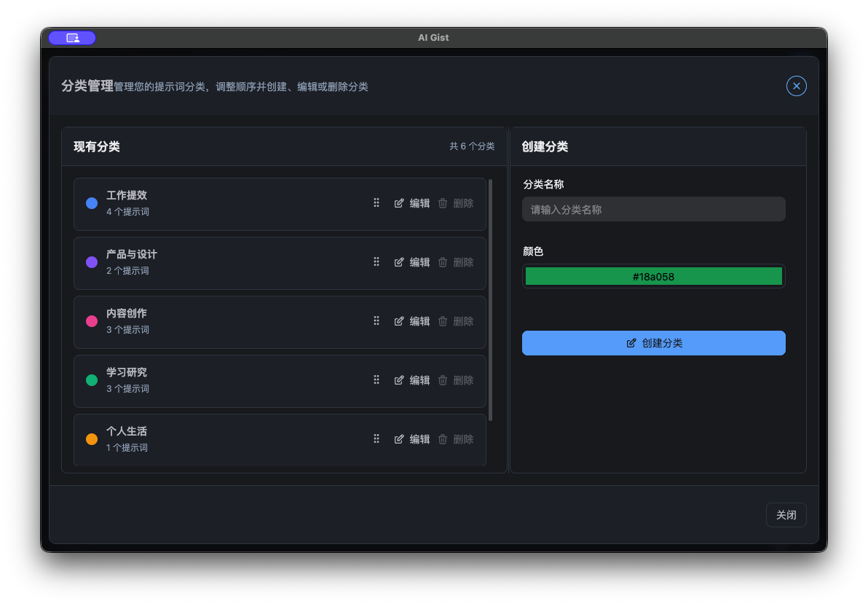Click the purple color dot of 产品与设计
Viewport: 868px width, 606px height.
click(92, 262)
